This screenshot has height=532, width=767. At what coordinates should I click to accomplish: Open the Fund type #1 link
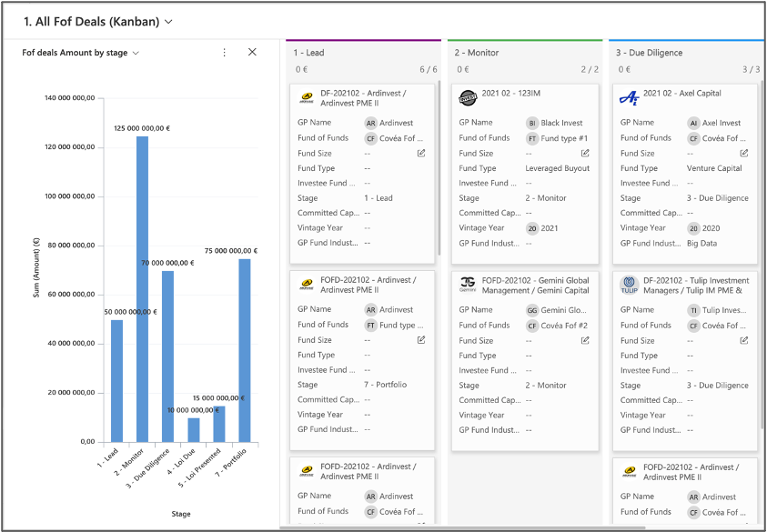click(564, 138)
